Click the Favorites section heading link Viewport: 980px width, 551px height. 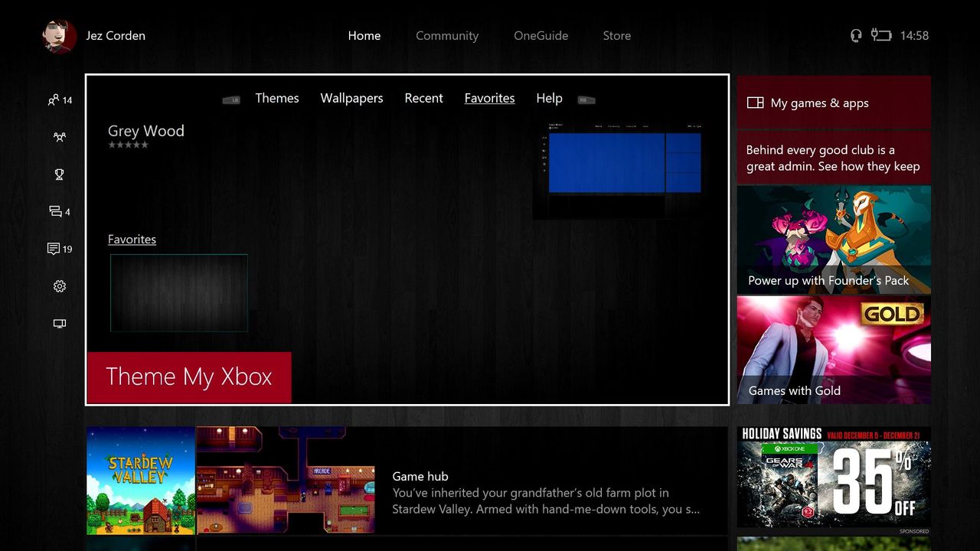[x=132, y=240]
